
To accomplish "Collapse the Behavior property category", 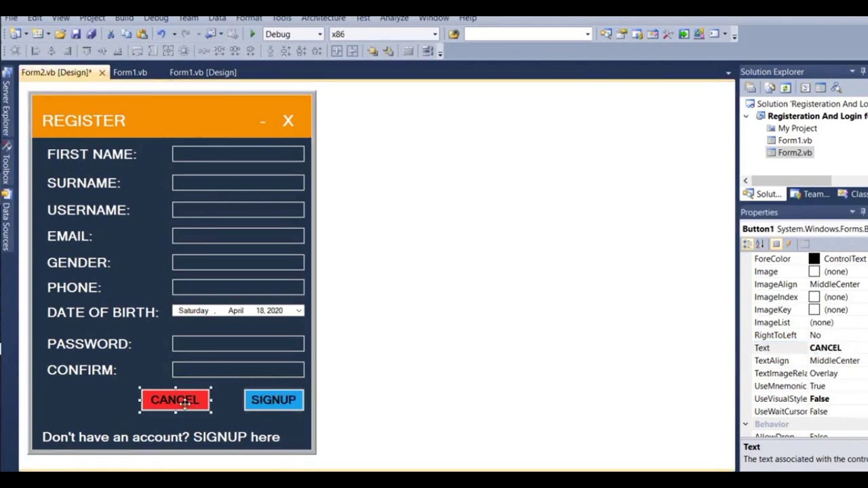I will click(745, 424).
